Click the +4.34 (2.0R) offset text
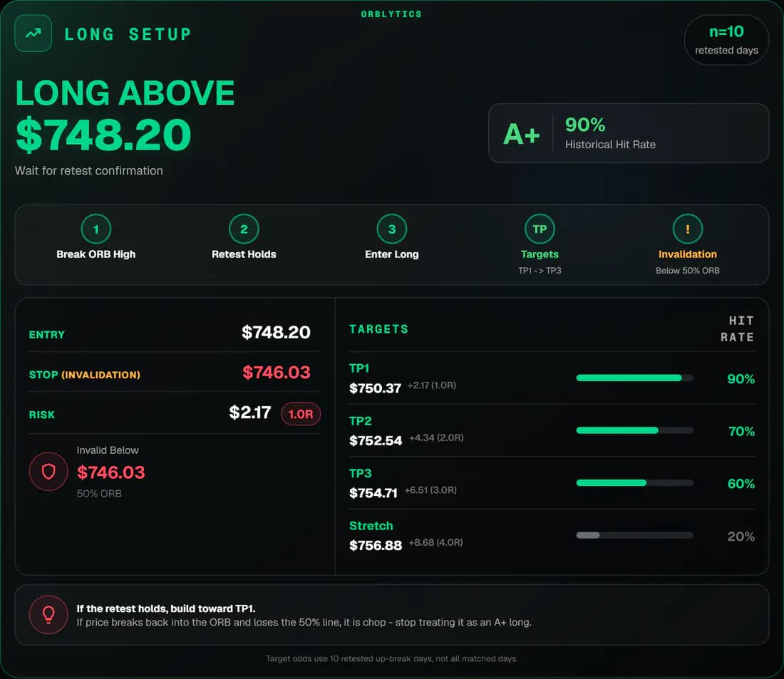The width and height of the screenshot is (784, 679). (x=436, y=437)
